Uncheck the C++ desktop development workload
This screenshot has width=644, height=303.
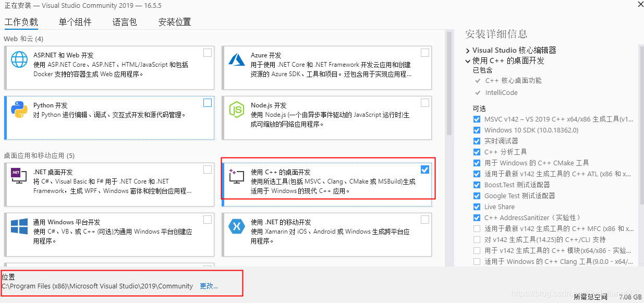425,169
